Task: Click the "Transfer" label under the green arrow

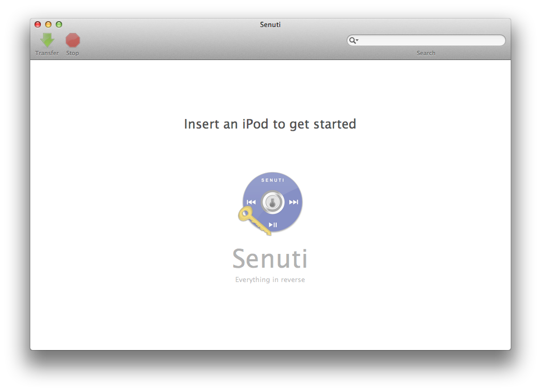Action: pos(47,53)
